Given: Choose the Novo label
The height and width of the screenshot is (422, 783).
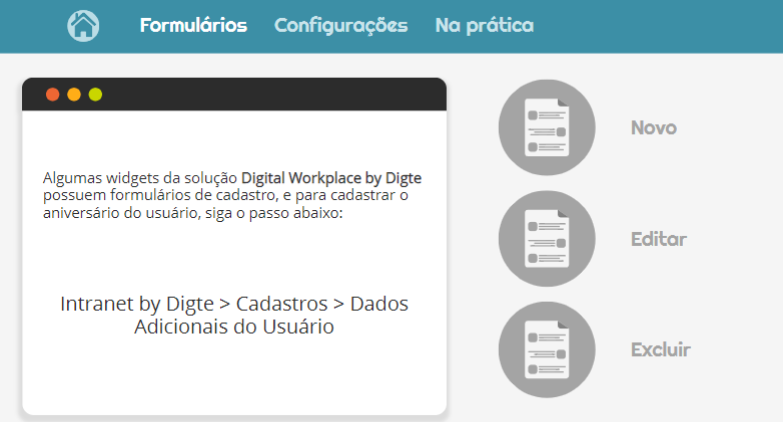Looking at the screenshot, I should coord(654,128).
